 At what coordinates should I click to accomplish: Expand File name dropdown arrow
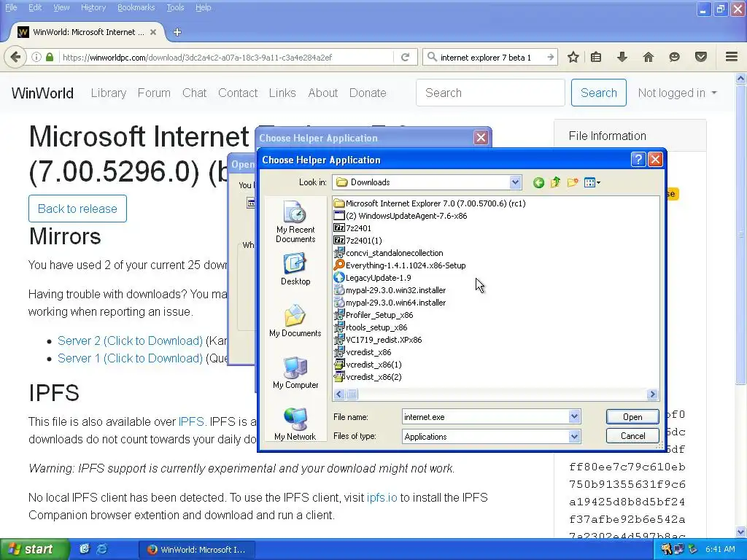(x=574, y=416)
